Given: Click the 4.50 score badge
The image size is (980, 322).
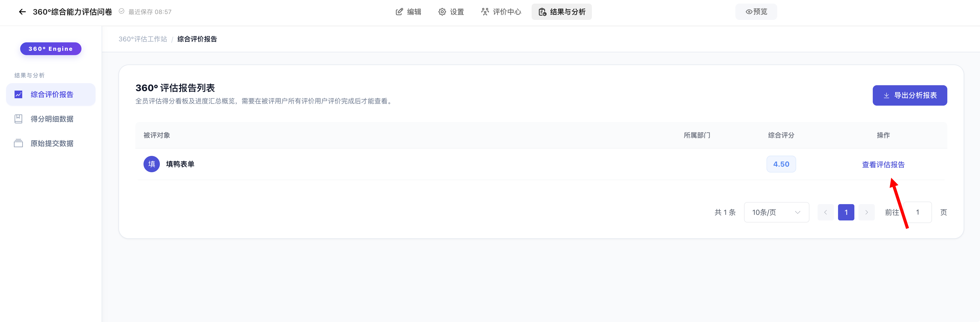Looking at the screenshot, I should coord(781,164).
